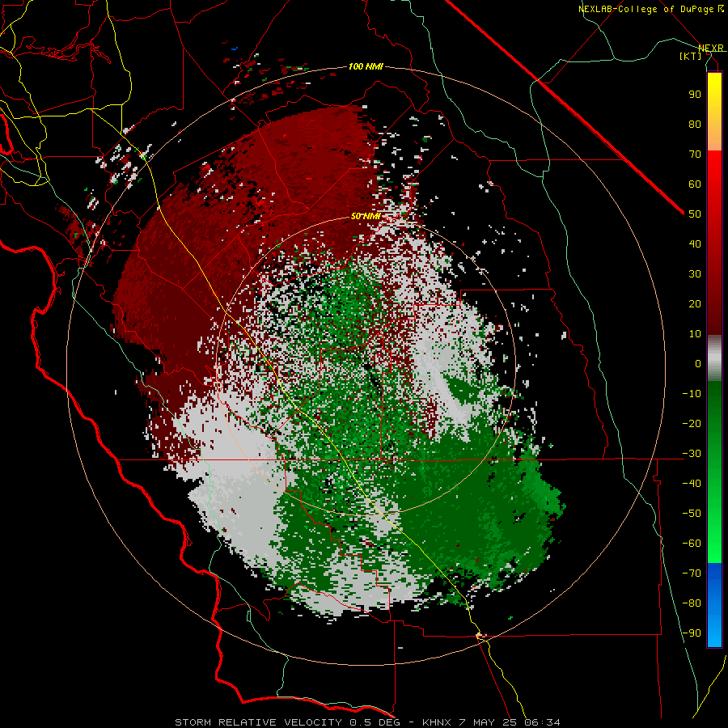Click the blue segment of color bar
The image size is (728, 728).
(x=714, y=605)
